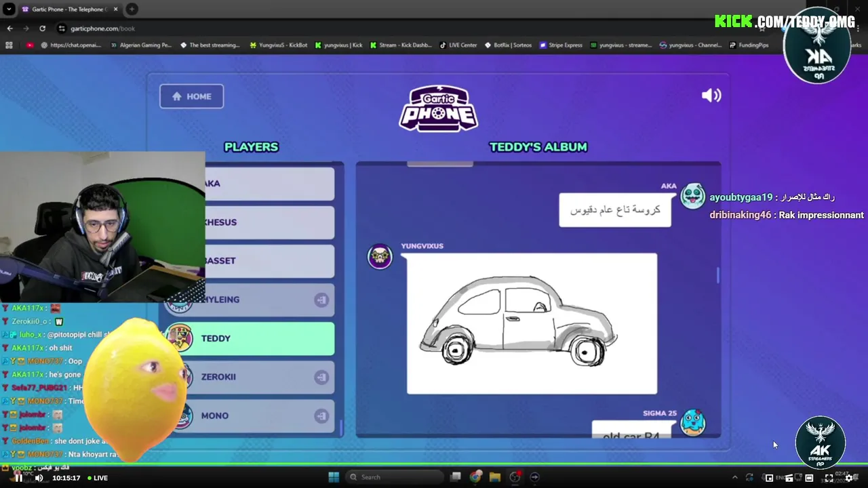Reload the page with the refresh icon
This screenshot has width=868, height=488.
point(42,28)
